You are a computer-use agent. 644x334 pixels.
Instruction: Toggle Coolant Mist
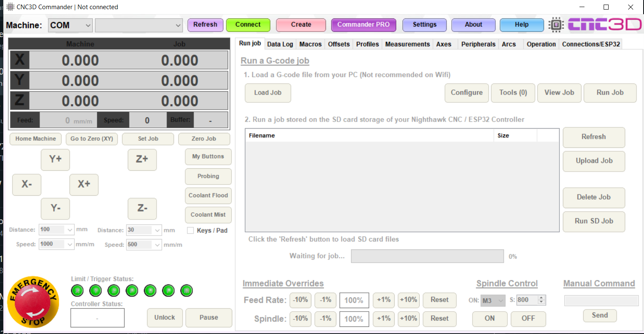(x=208, y=215)
